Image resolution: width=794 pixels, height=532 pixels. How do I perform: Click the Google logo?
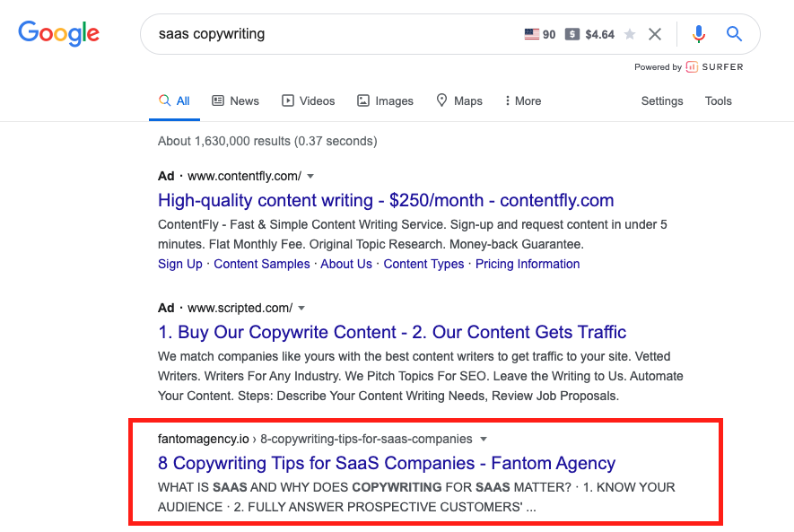(58, 33)
